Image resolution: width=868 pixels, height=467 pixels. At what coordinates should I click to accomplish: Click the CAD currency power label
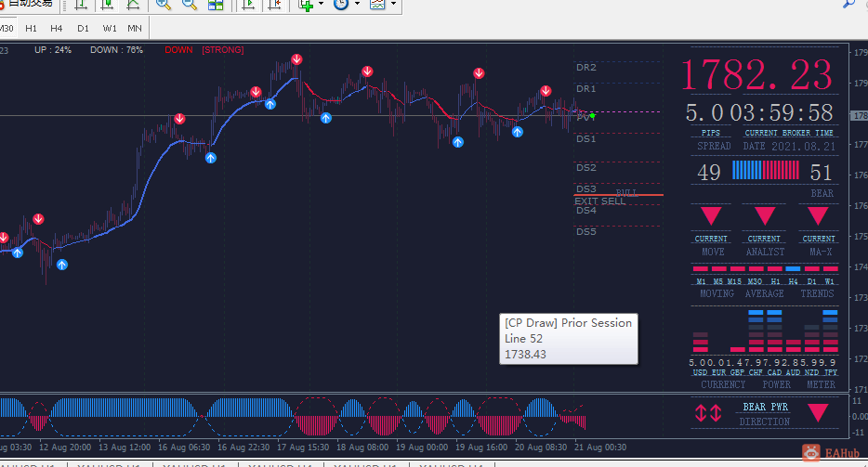[774, 372]
